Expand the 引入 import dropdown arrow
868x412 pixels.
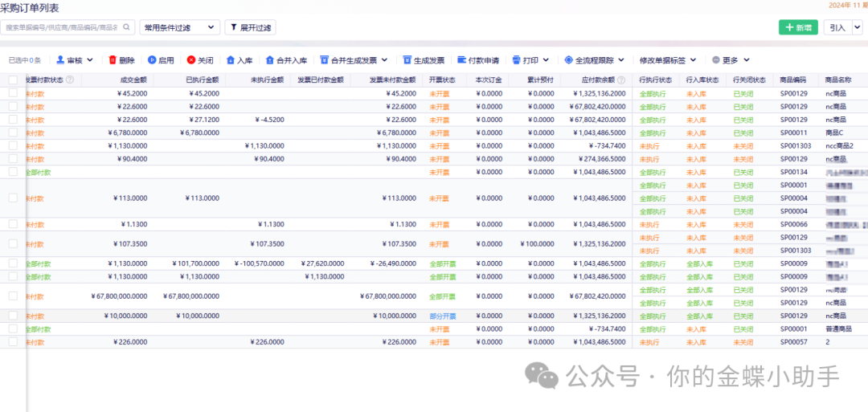[857, 27]
